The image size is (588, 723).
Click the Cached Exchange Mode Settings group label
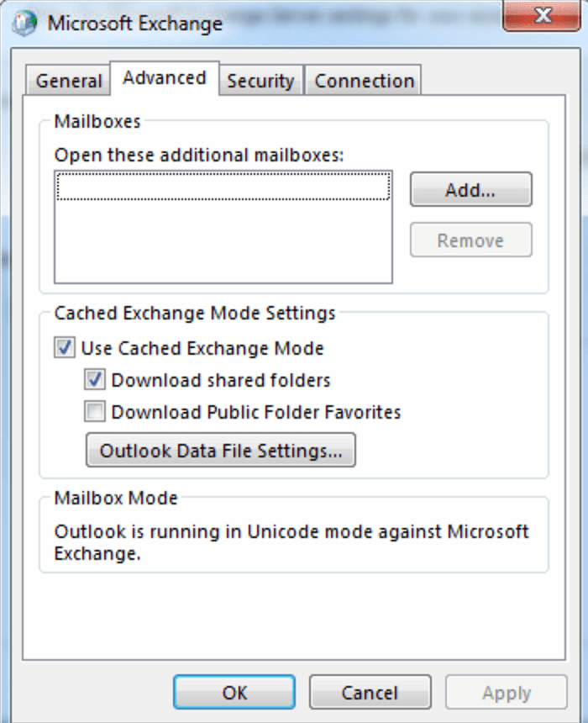(194, 313)
